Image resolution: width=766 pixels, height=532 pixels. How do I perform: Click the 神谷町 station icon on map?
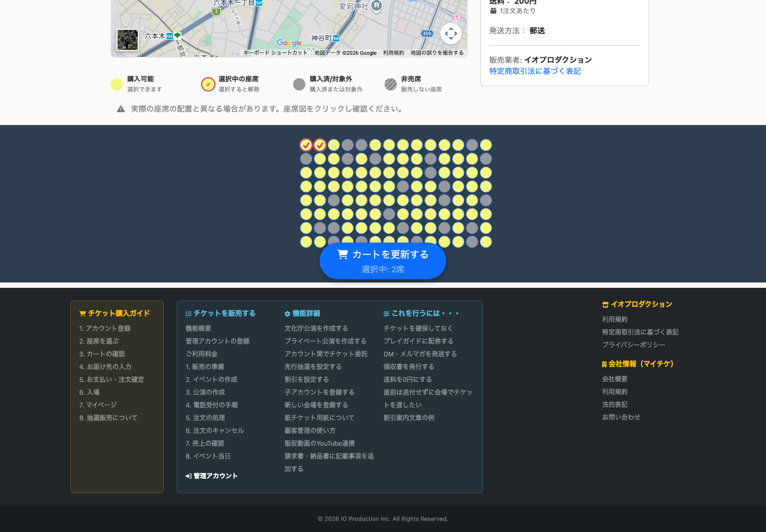[x=336, y=38]
